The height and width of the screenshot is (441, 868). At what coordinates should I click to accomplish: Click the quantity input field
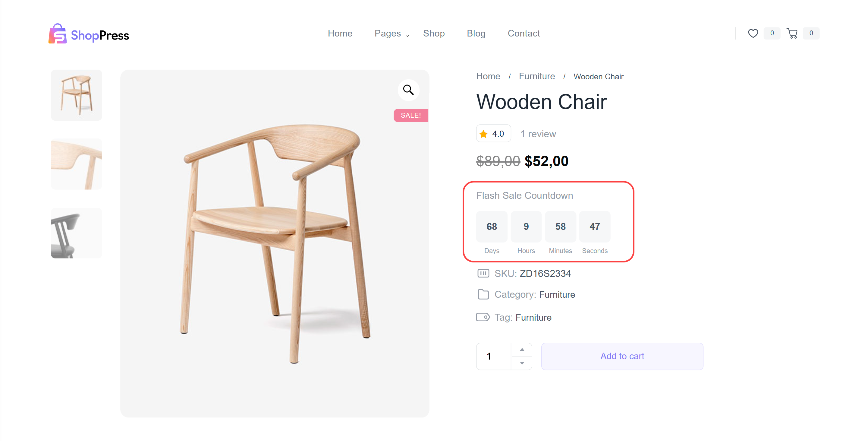click(492, 356)
